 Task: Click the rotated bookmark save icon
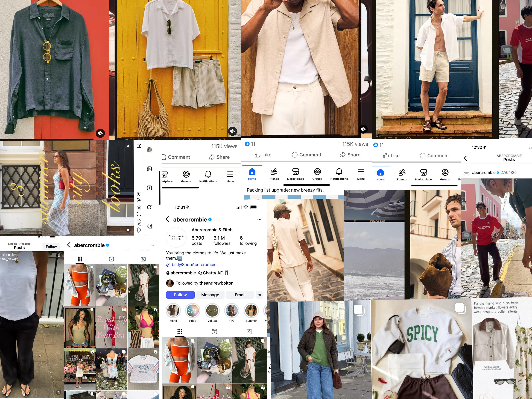point(139,146)
